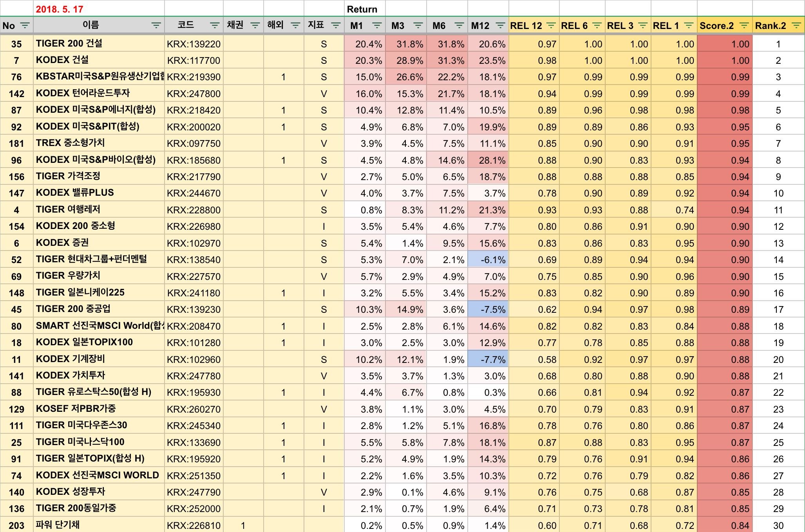Select the M12 value -7.7%
The image size is (805, 532).
(x=488, y=359)
